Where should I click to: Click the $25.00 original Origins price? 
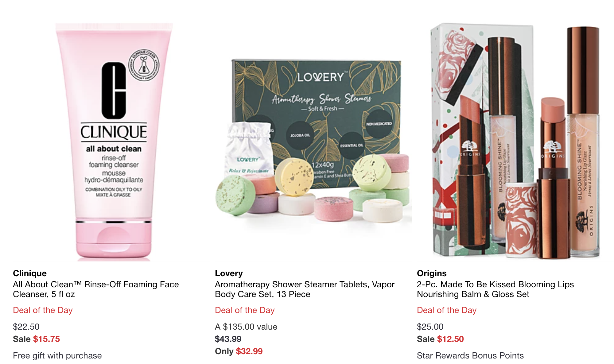pos(430,327)
